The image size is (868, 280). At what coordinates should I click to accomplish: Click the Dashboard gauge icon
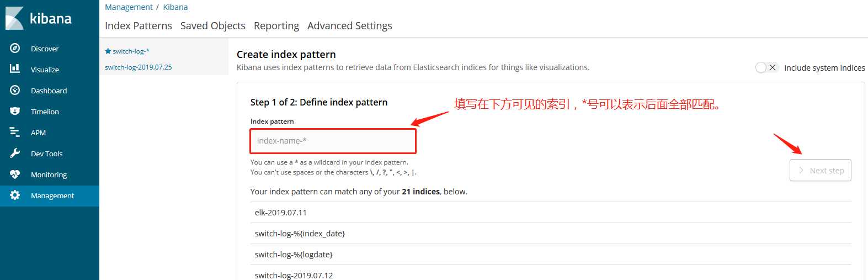click(15, 90)
